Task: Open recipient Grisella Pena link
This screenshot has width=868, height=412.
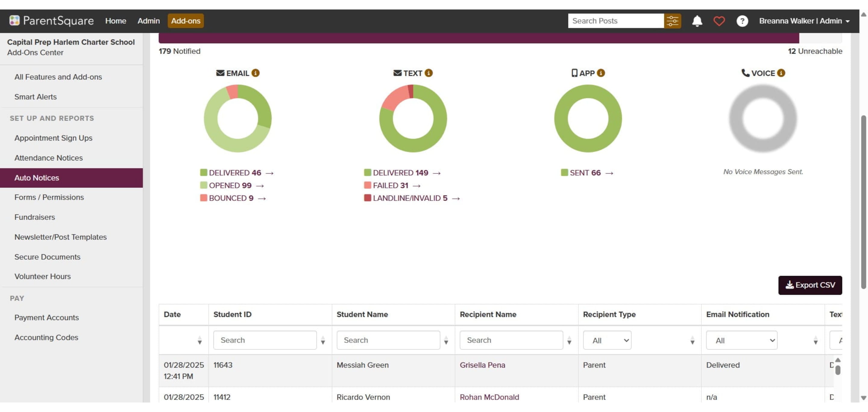Action: click(x=482, y=365)
